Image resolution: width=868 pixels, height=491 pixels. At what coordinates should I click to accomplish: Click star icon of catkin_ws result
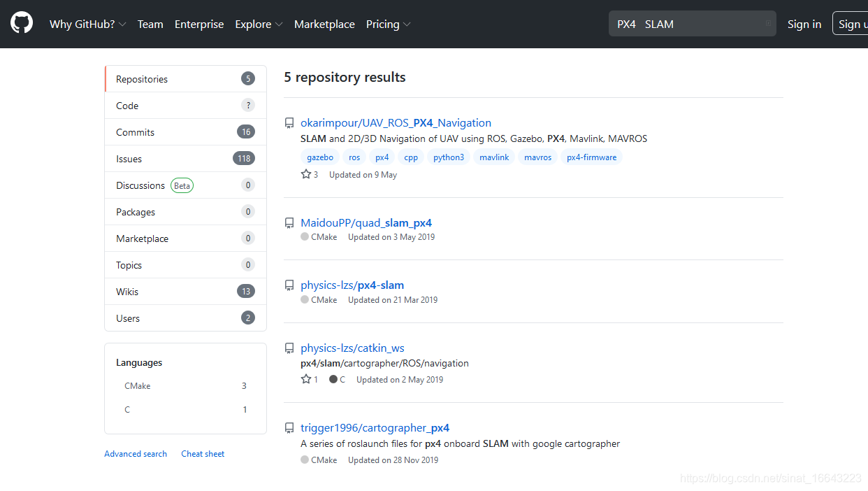(306, 379)
